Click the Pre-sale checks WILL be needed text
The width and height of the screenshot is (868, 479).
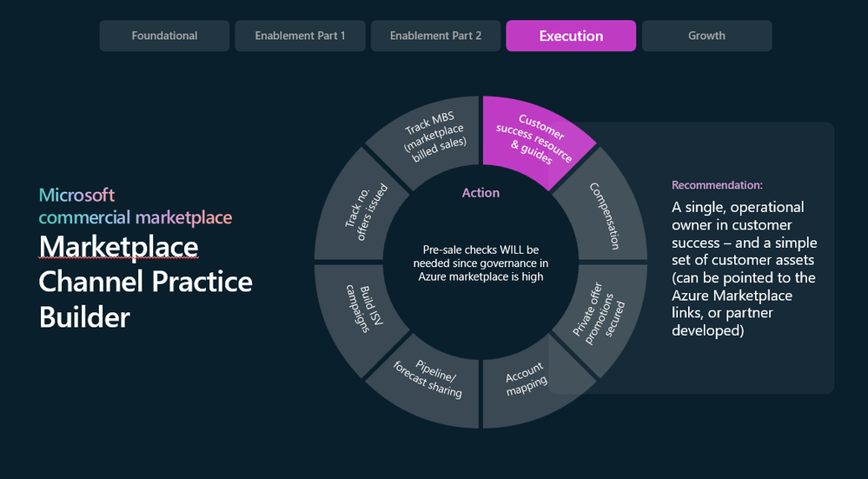(480, 263)
